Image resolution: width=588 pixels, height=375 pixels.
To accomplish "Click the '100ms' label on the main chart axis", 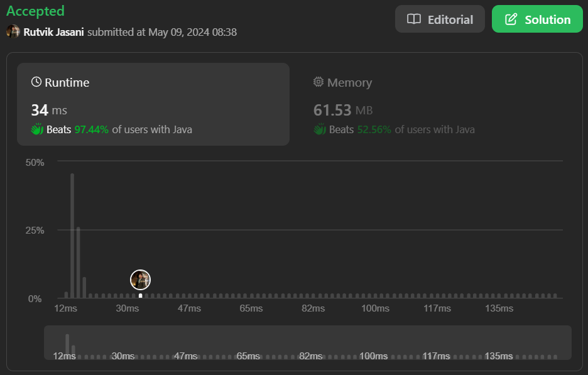I will point(376,308).
